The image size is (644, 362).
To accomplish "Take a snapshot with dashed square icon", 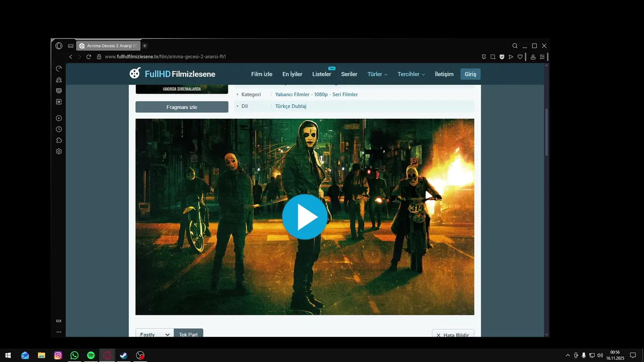I will 493,57.
